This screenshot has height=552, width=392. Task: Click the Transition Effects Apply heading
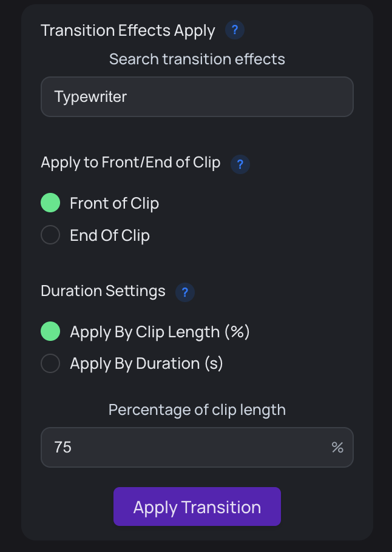click(127, 30)
